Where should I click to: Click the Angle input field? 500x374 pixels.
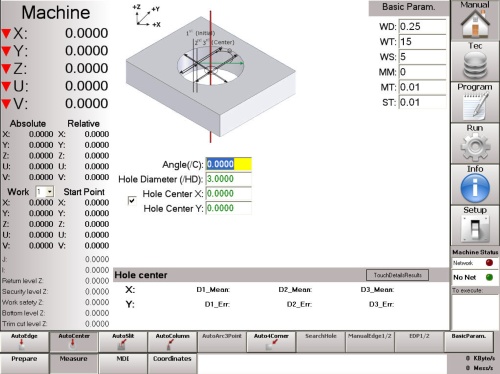click(229, 164)
